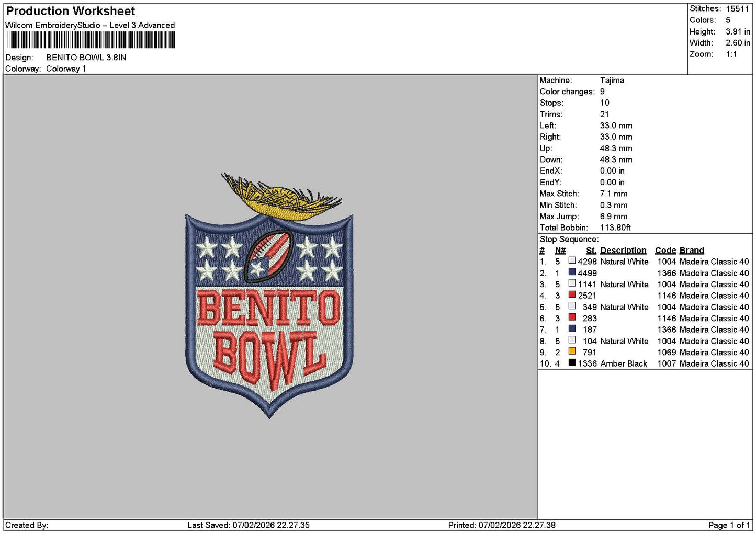This screenshot has height=534, width=756.
Task: Click the height value '3.81 in'
Action: 738,31
